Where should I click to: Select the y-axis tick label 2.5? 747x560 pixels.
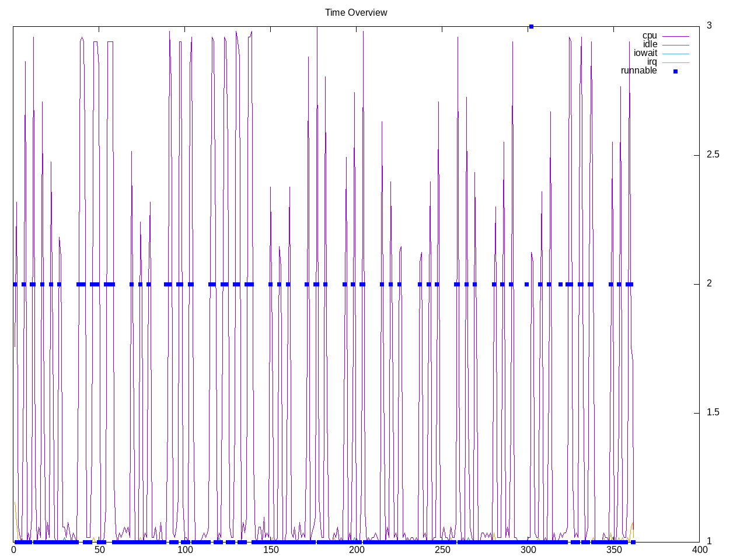(x=713, y=155)
